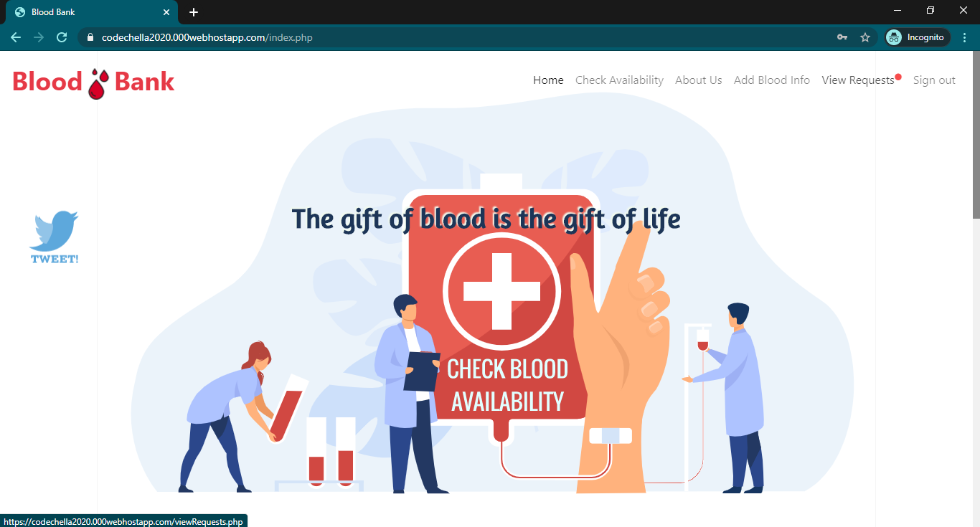Sign out of the Blood Bank site
The width and height of the screenshot is (980, 527).
point(934,80)
